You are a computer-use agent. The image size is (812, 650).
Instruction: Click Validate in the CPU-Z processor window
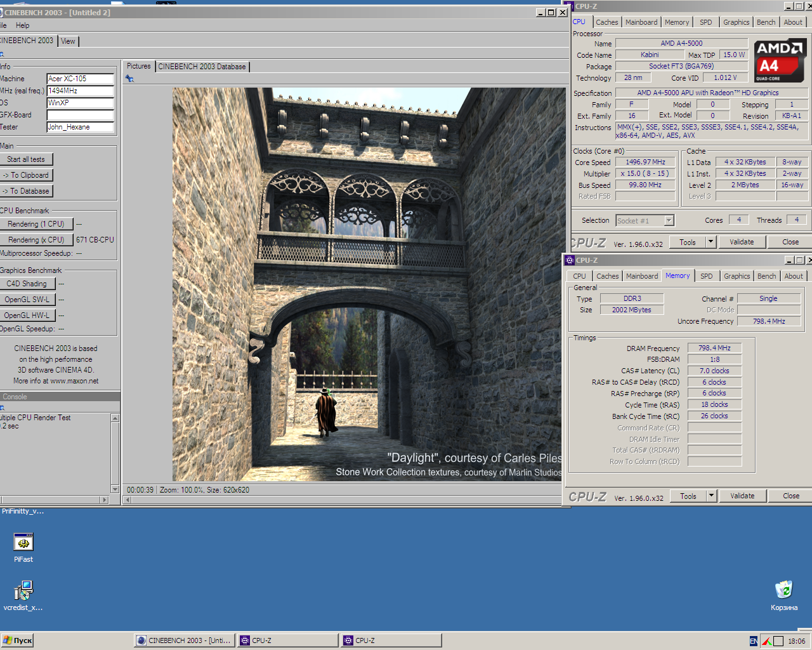point(742,242)
